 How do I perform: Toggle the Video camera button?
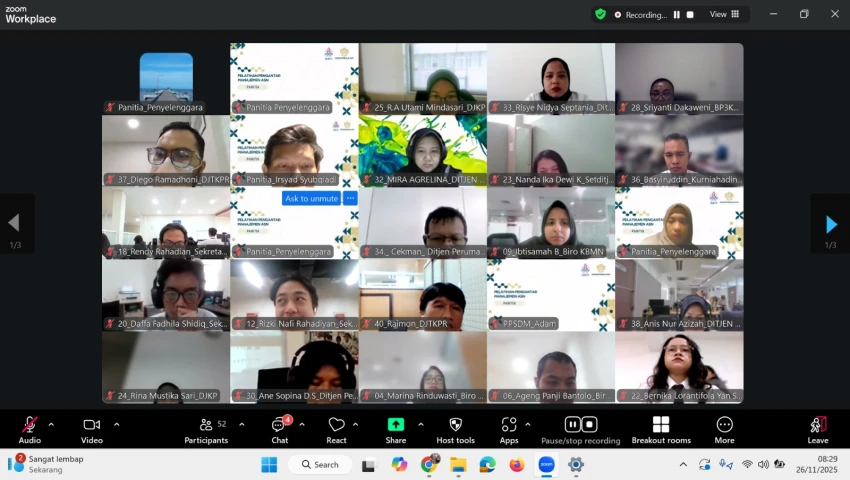(x=92, y=430)
